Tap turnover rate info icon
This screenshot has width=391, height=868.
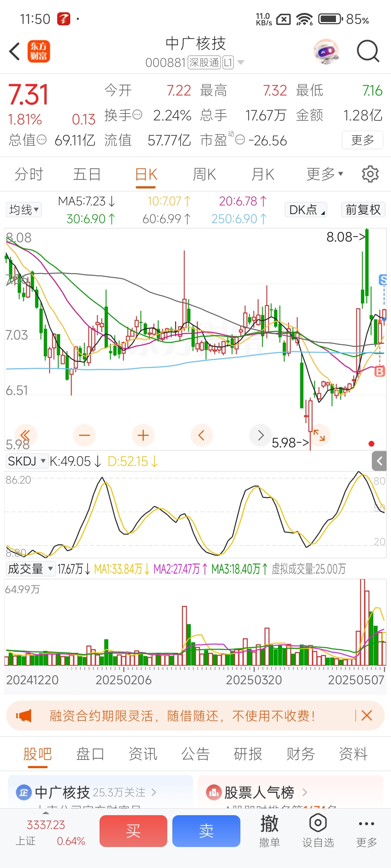[138, 115]
